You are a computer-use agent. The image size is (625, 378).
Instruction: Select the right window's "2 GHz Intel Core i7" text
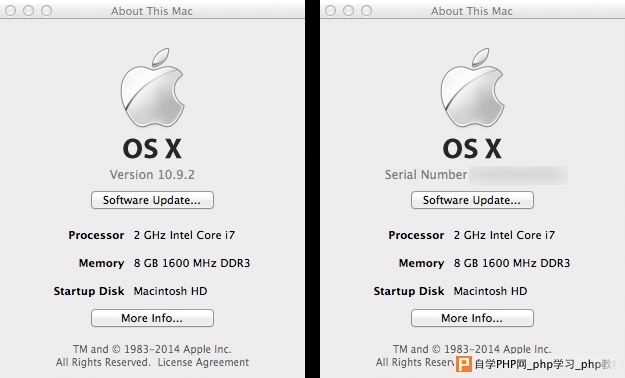pos(504,235)
